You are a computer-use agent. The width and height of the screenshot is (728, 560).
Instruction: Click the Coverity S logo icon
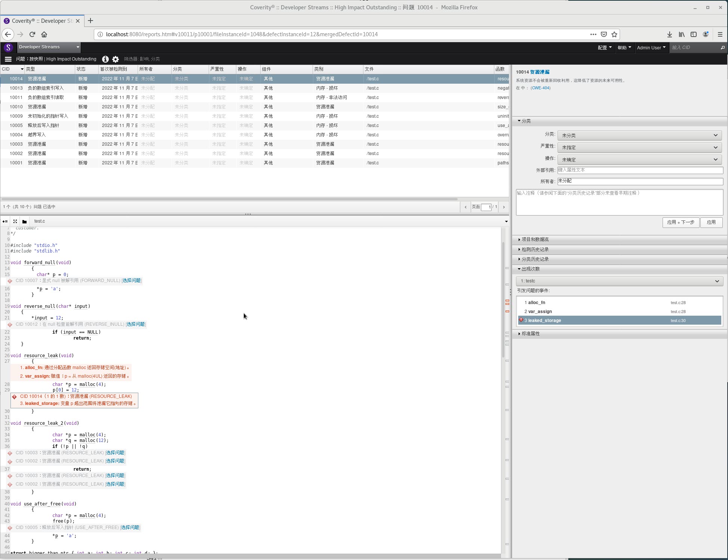pyautogui.click(x=8, y=47)
